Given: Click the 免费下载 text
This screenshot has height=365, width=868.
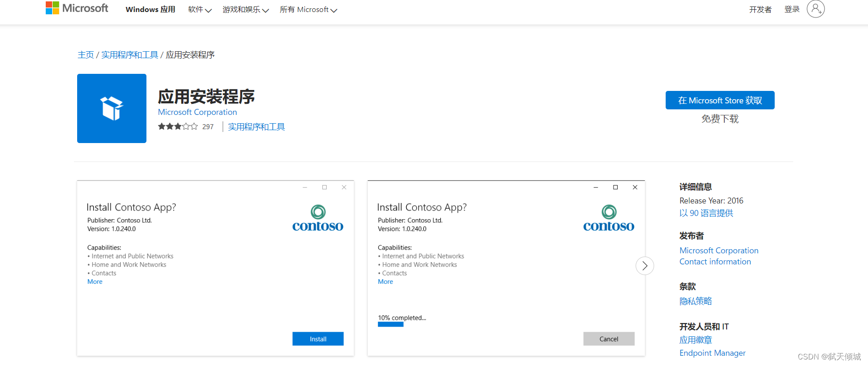Looking at the screenshot, I should [720, 119].
